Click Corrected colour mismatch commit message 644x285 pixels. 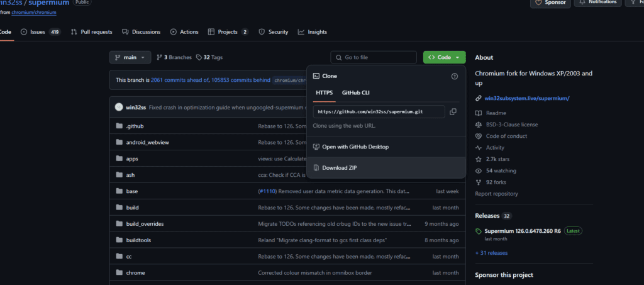(315, 272)
